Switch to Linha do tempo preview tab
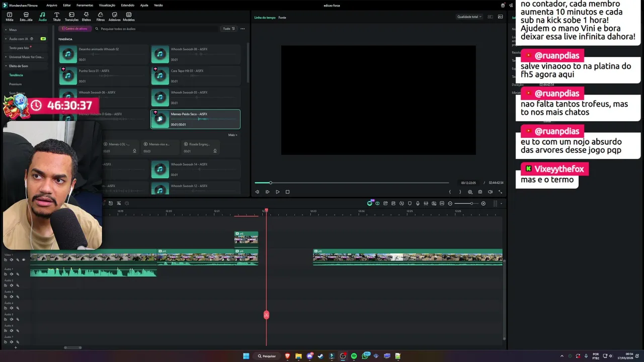Image resolution: width=644 pixels, height=362 pixels. coord(265,18)
